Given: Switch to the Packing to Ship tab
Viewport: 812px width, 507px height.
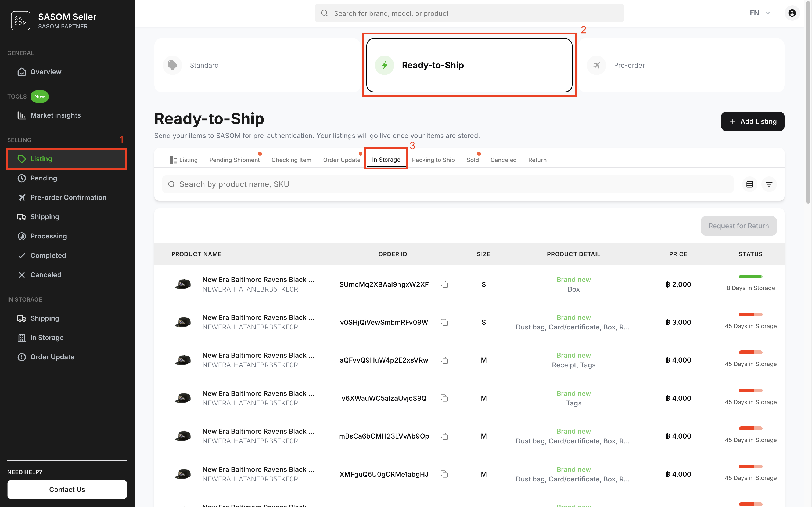Looking at the screenshot, I should 433,160.
